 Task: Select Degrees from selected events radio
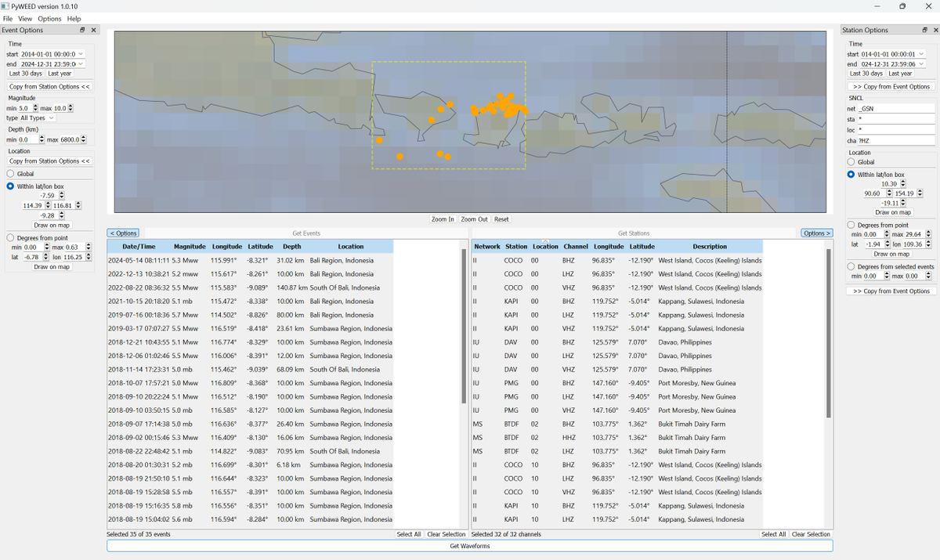coord(851,266)
